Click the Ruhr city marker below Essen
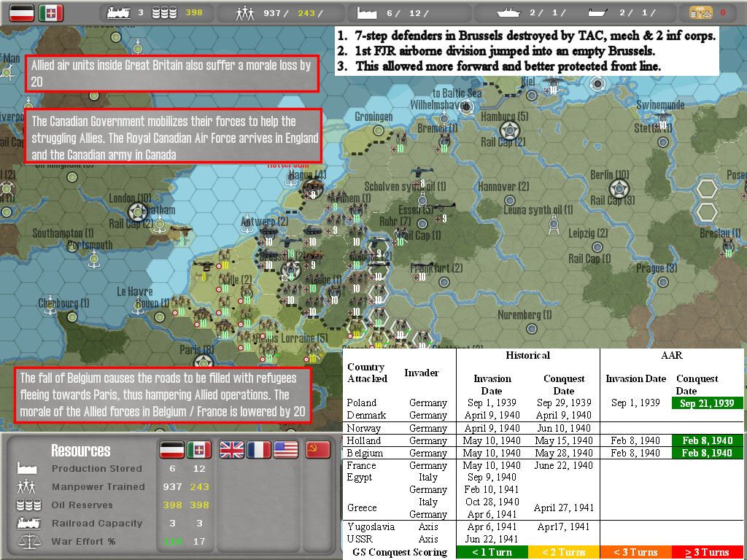The height and width of the screenshot is (560, 747). [422, 224]
